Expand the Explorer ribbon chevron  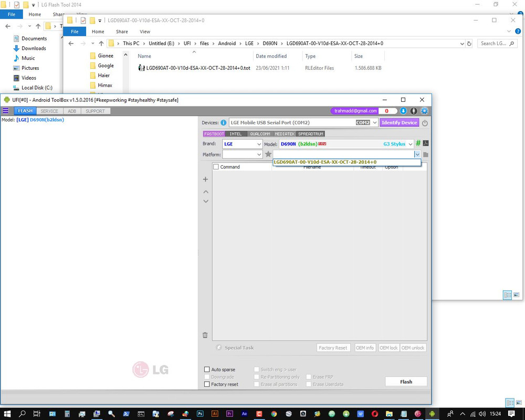tap(509, 31)
